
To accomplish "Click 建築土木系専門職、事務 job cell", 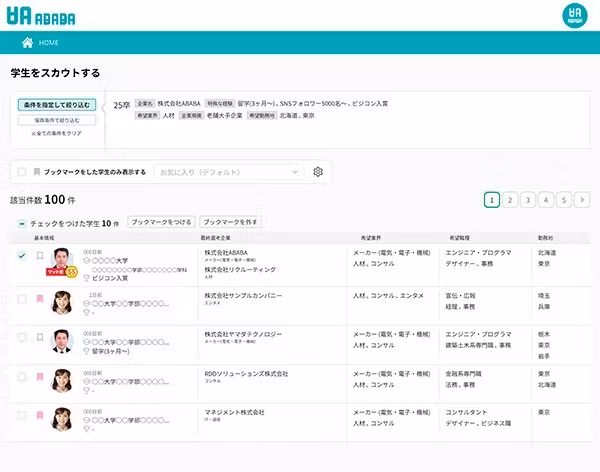I will coord(478,345).
